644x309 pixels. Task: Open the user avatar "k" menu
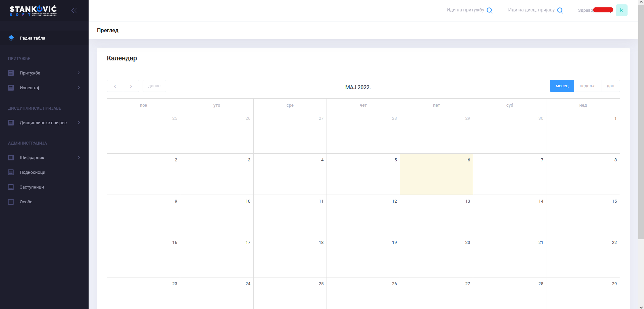621,10
